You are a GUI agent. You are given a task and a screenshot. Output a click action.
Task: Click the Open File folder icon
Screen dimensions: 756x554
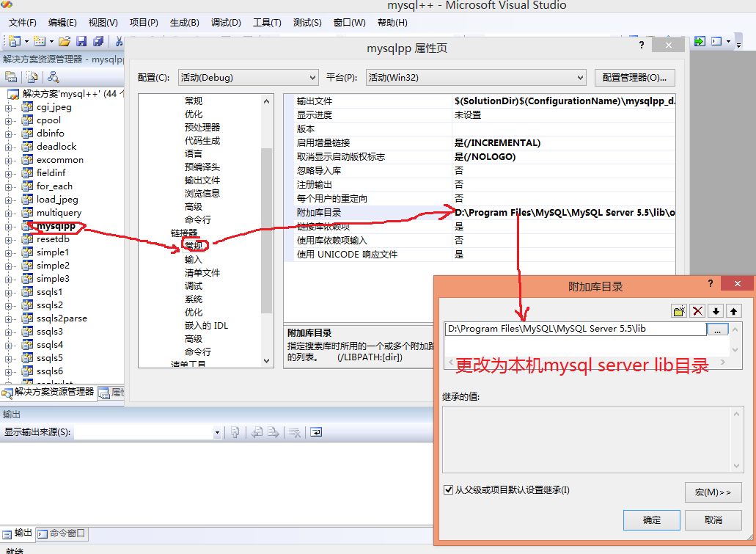pos(65,42)
